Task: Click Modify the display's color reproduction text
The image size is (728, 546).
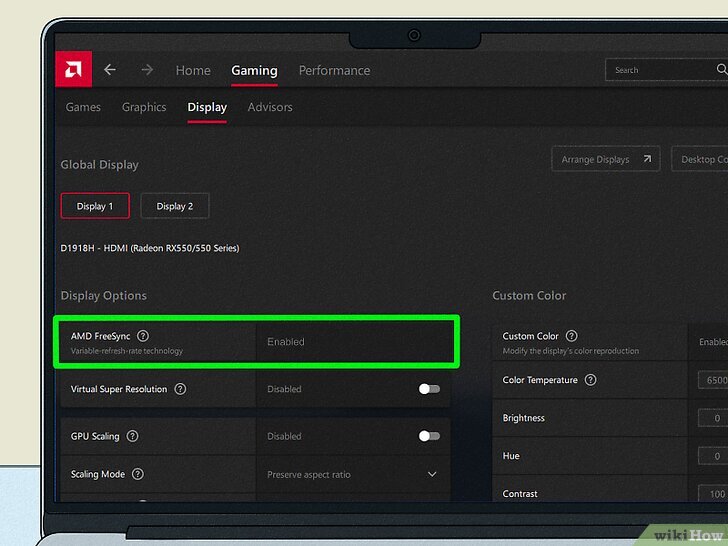Action: point(571,351)
